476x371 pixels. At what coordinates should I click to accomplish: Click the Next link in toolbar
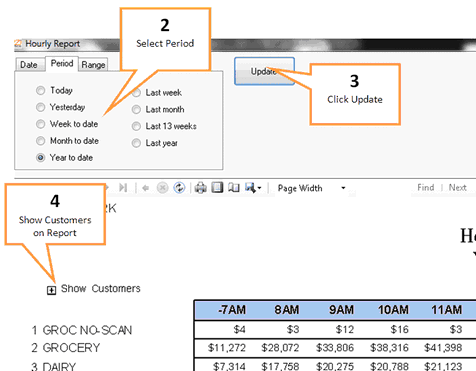point(457,188)
